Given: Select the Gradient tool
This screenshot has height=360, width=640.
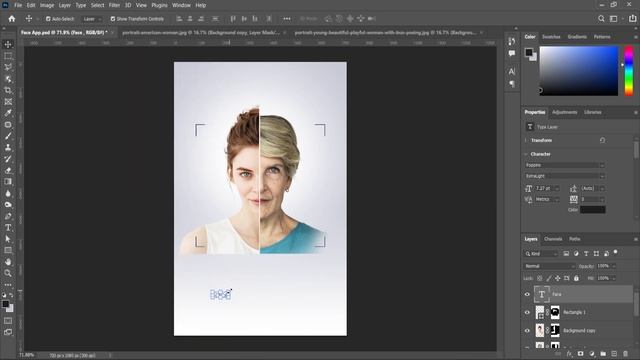Looking at the screenshot, I should 8,182.
